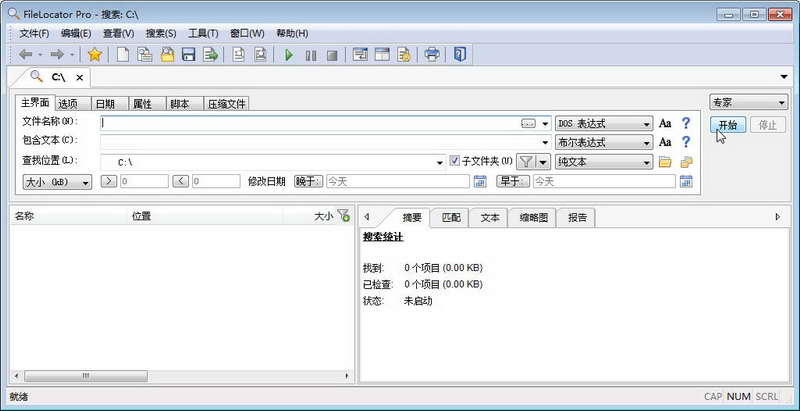This screenshot has height=411, width=800.
Task: Open the 大小 (kB) unit dropdown
Action: click(x=57, y=182)
